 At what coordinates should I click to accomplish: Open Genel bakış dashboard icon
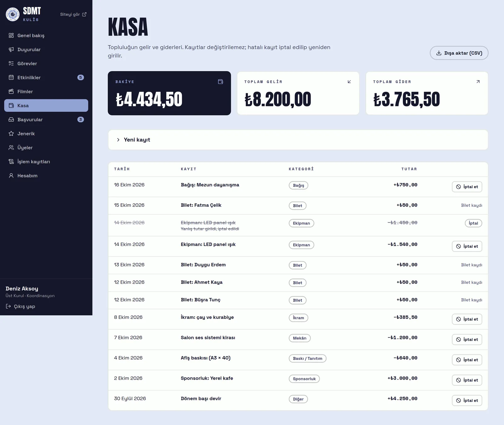click(x=11, y=35)
